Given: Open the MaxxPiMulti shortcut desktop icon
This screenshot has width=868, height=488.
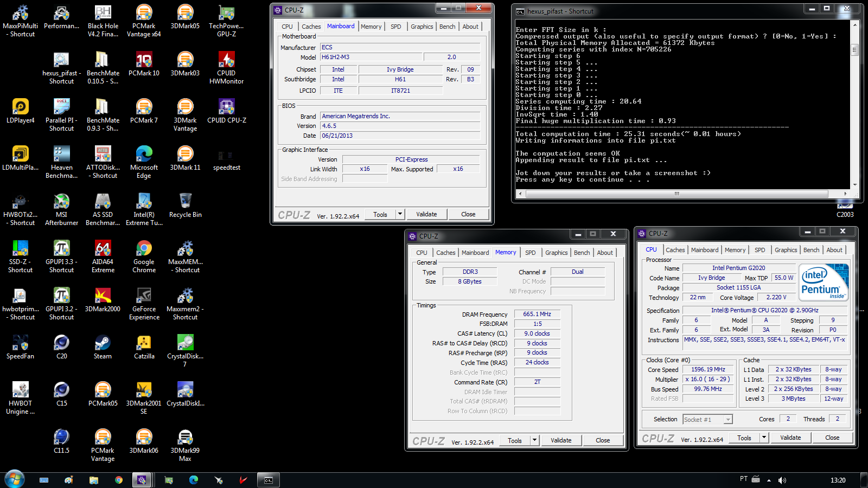Looking at the screenshot, I should click(20, 22).
